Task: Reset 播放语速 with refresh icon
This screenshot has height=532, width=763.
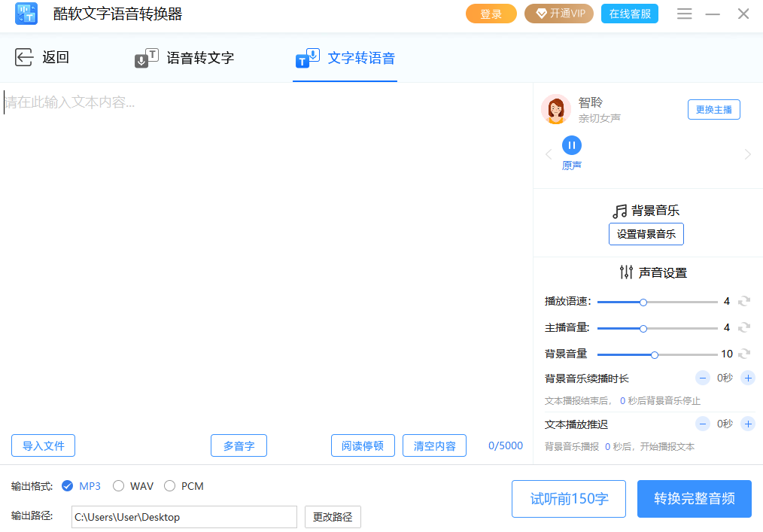Action: point(744,301)
